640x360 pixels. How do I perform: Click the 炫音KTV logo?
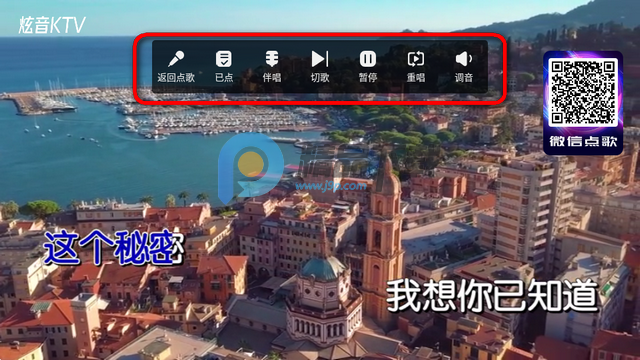(x=52, y=25)
